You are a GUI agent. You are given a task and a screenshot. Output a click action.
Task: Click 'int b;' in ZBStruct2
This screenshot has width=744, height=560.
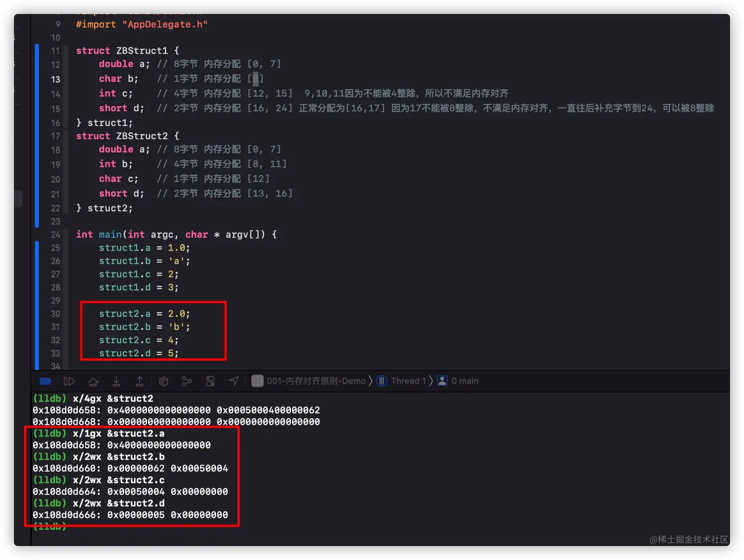(116, 164)
